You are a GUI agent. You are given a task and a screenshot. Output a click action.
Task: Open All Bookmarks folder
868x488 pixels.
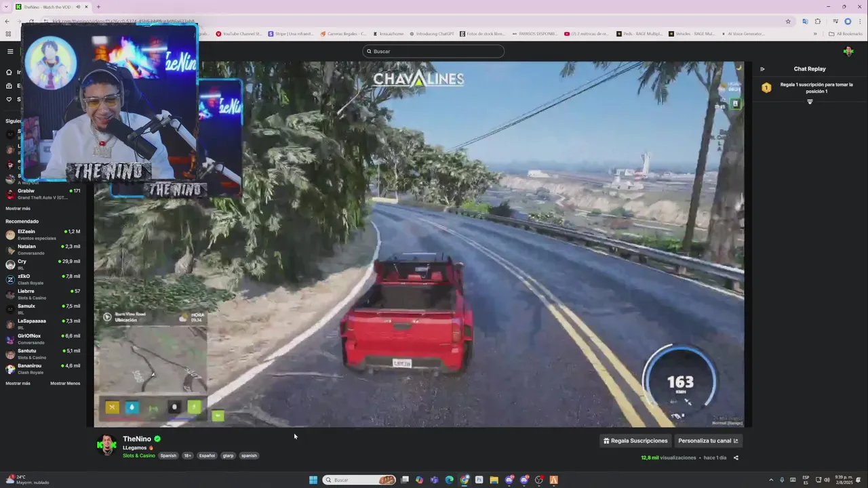[845, 33]
